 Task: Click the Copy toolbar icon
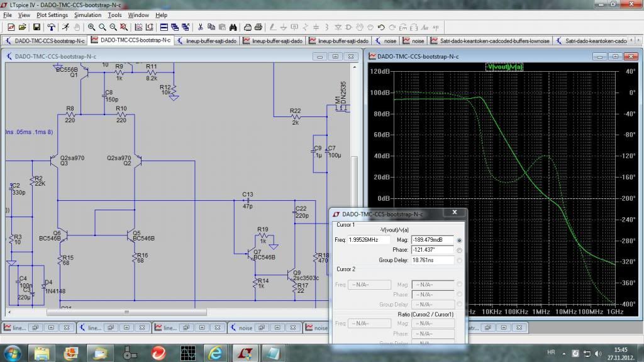(211, 27)
